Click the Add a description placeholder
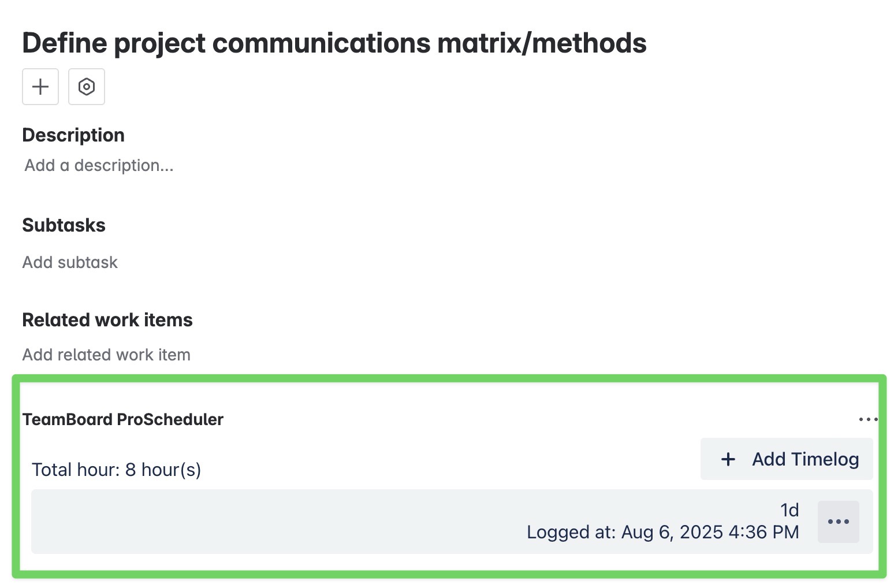The height and width of the screenshot is (588, 894). tap(99, 166)
